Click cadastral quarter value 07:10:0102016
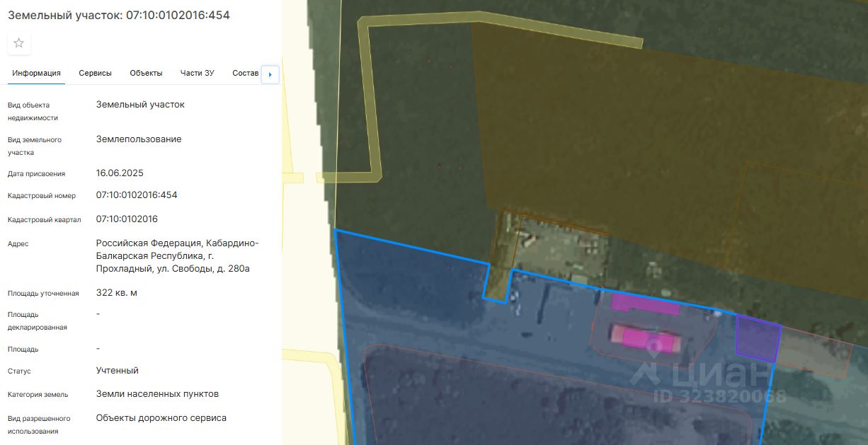 pyautogui.click(x=127, y=219)
